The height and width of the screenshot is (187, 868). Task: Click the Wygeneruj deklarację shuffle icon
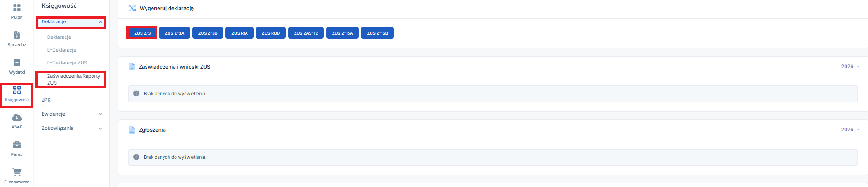tap(132, 8)
